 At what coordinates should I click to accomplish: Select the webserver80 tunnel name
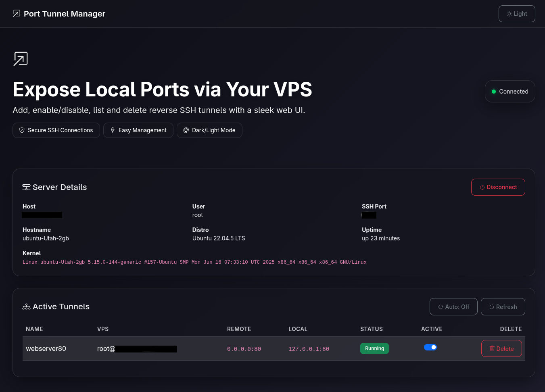pos(46,348)
